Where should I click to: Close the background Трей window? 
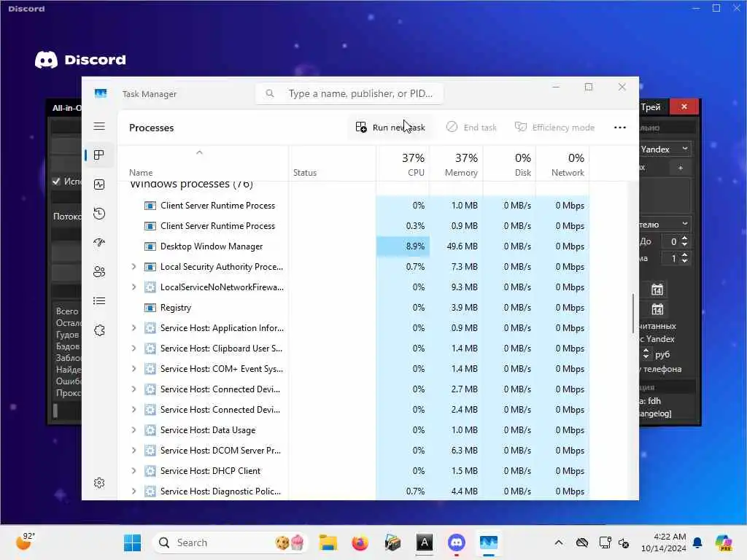[684, 106]
